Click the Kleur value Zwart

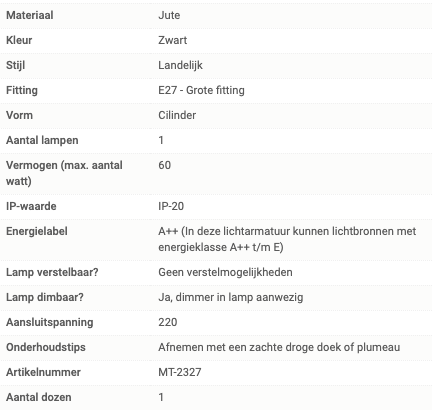(172, 40)
